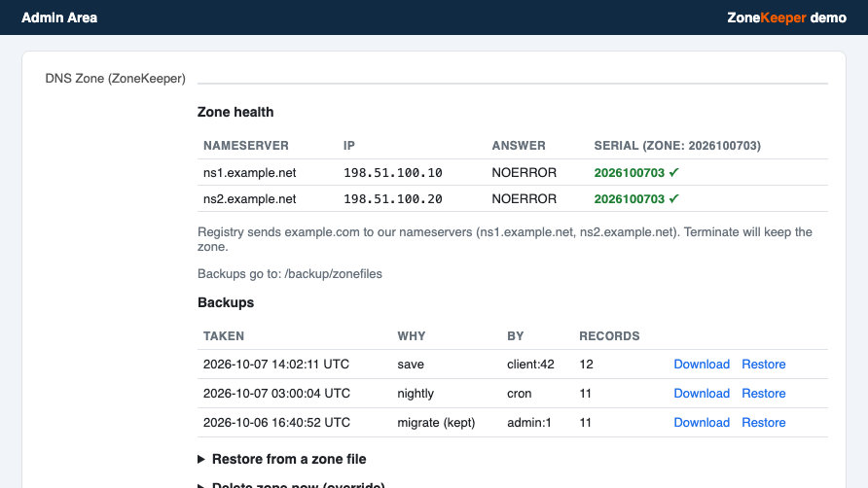Download the nightly cron backup

(x=702, y=394)
